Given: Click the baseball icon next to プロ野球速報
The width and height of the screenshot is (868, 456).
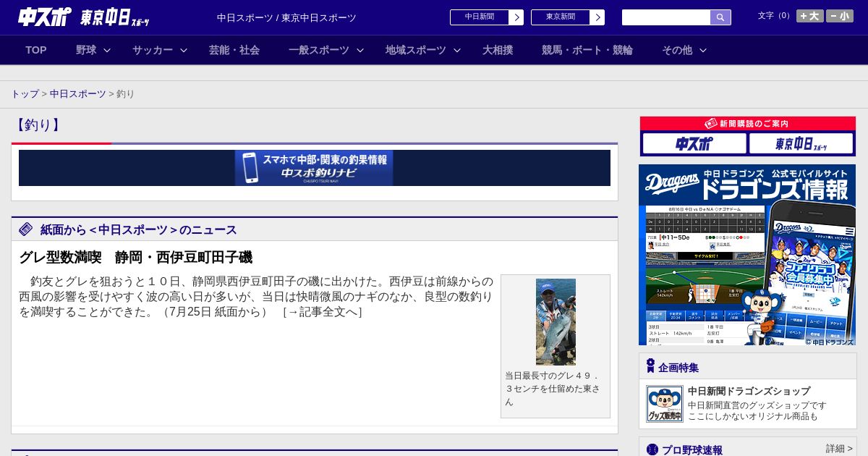Looking at the screenshot, I should (x=652, y=449).
